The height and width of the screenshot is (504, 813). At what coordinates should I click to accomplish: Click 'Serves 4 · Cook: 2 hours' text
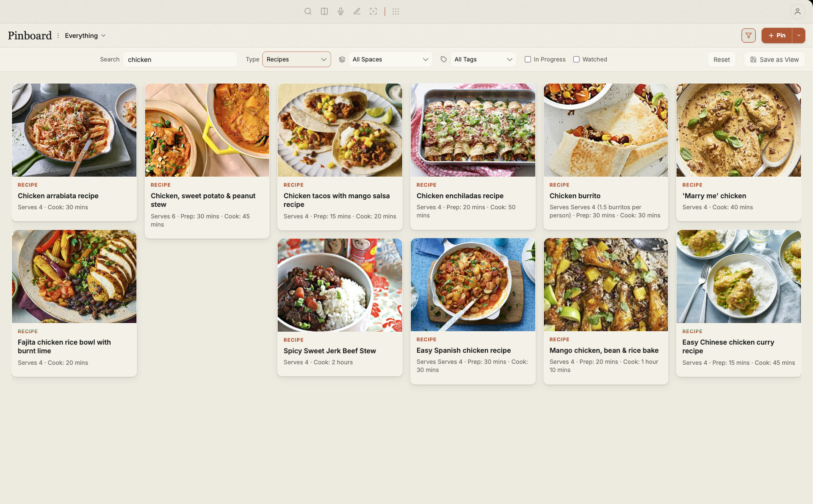(x=318, y=362)
